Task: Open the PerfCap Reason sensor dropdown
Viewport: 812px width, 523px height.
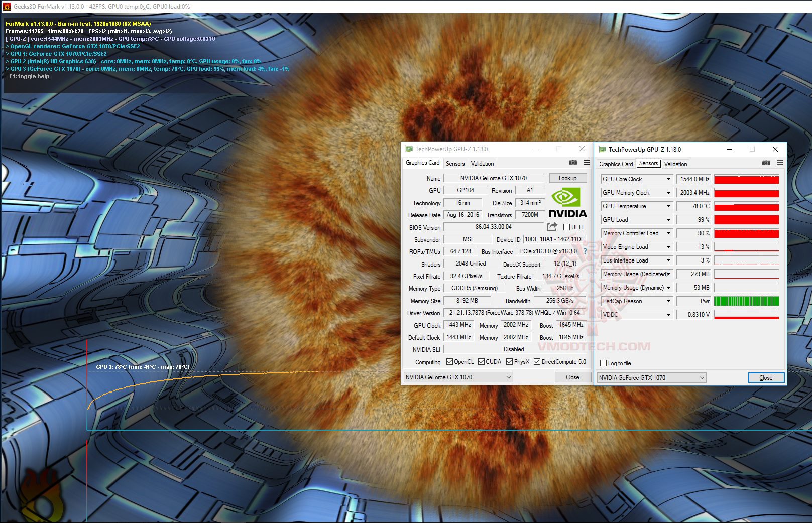Action: coord(668,301)
